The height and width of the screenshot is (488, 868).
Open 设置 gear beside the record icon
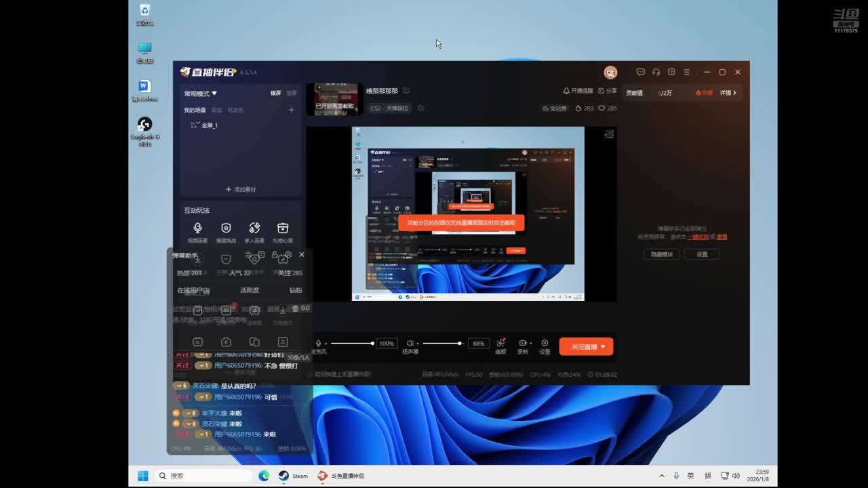545,344
